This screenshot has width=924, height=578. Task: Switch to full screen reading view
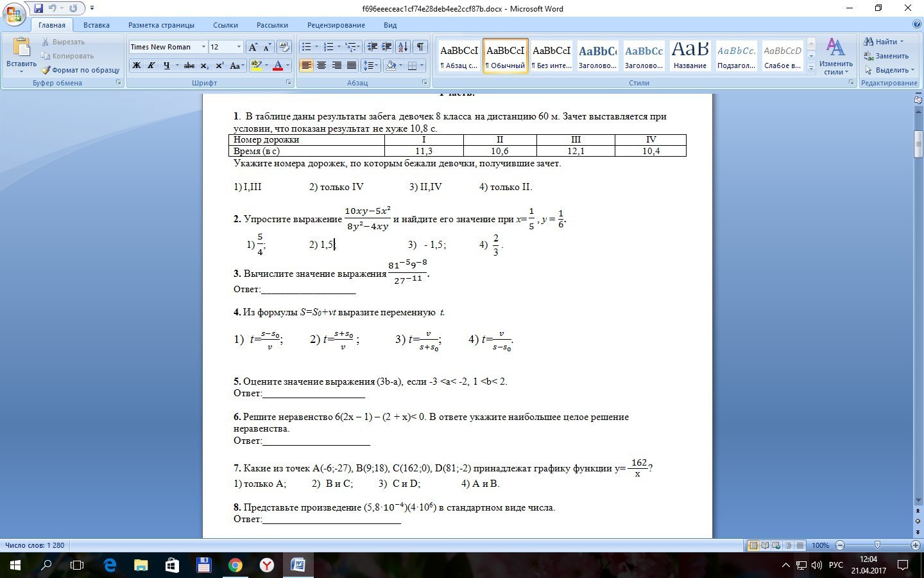click(x=765, y=545)
